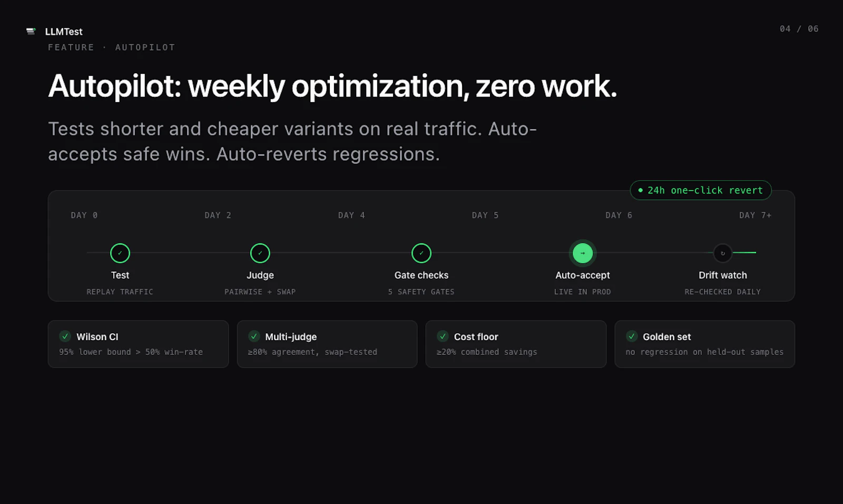
Task: Click the LIVE IN PROD caption
Action: (x=583, y=292)
